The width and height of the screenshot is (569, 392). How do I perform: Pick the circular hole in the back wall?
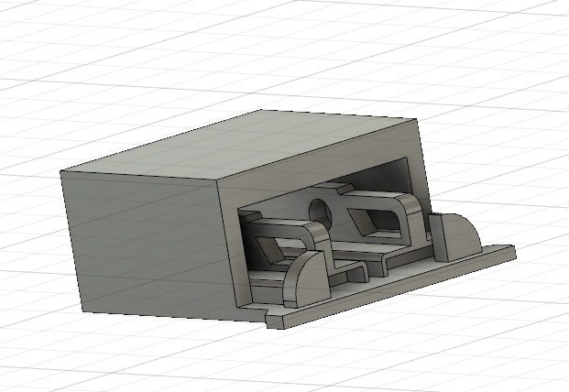coord(321,212)
